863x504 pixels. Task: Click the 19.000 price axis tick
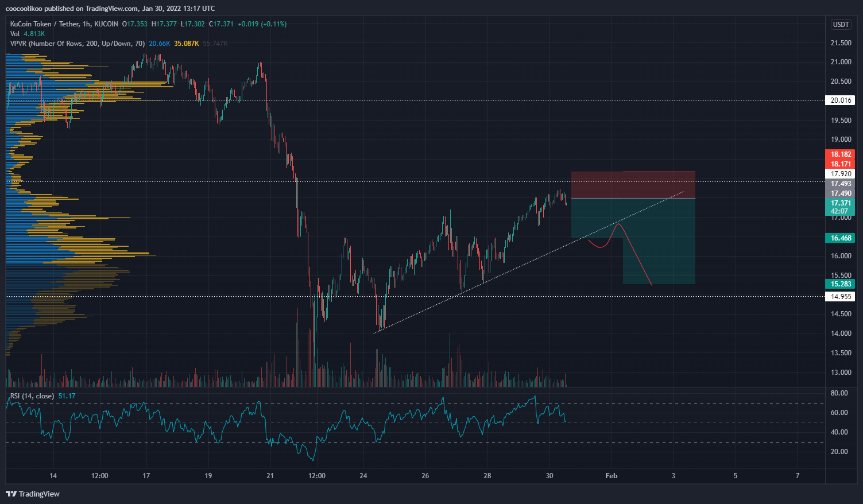[x=841, y=139]
